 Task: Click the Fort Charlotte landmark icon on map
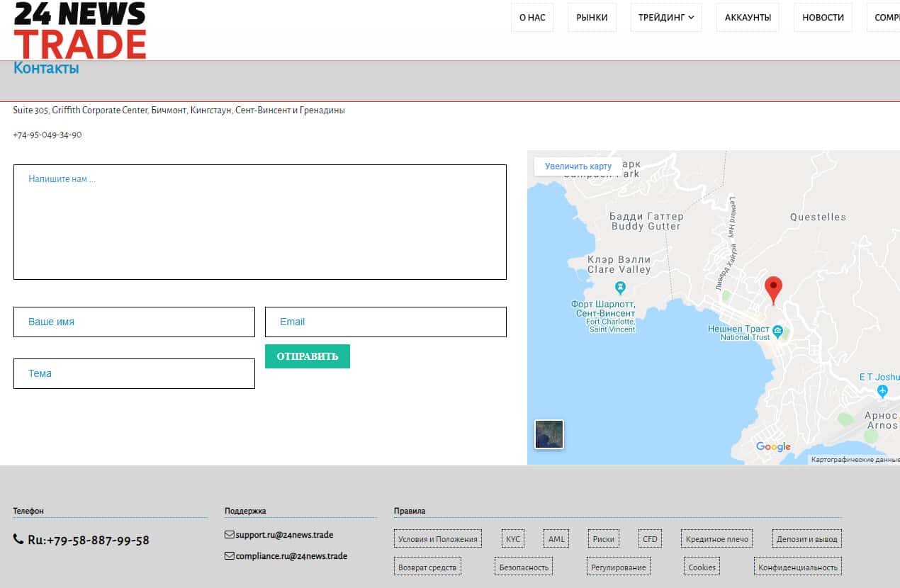(x=620, y=288)
